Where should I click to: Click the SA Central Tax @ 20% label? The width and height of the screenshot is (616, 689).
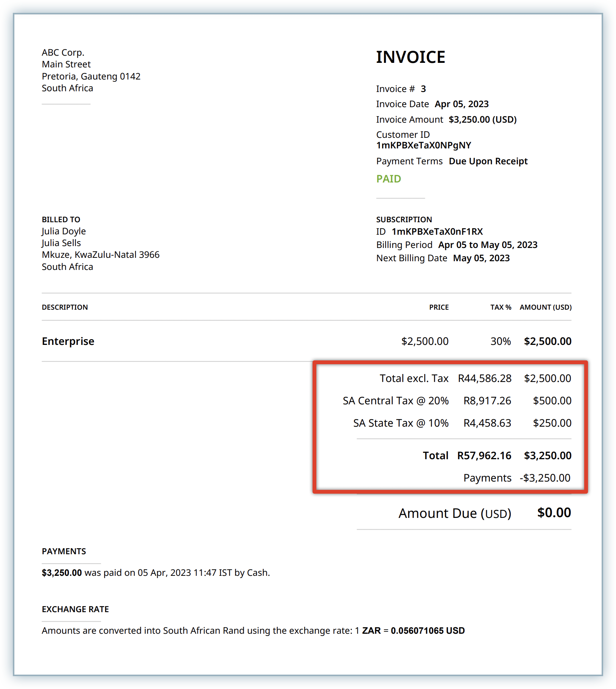pyautogui.click(x=395, y=401)
